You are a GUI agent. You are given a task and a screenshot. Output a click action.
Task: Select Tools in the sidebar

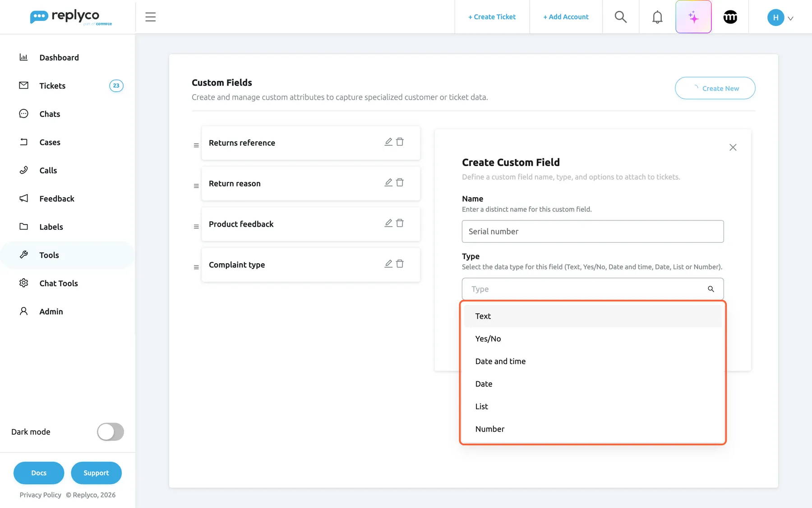pos(68,255)
